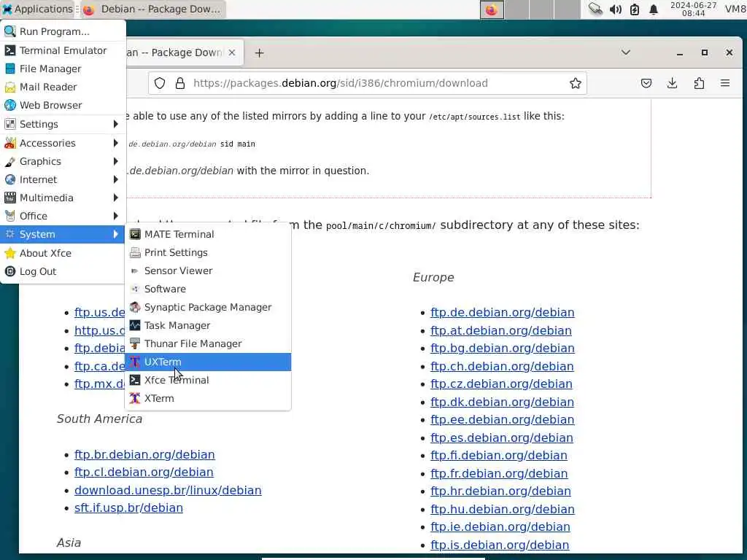Open Run Program from Applications menu
This screenshot has height=560, width=747.
click(63, 31)
